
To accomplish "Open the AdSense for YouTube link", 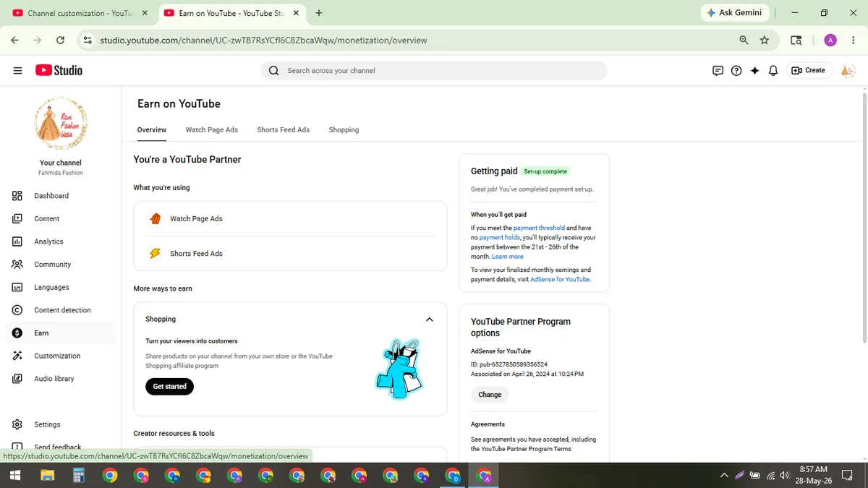I will click(x=560, y=279).
